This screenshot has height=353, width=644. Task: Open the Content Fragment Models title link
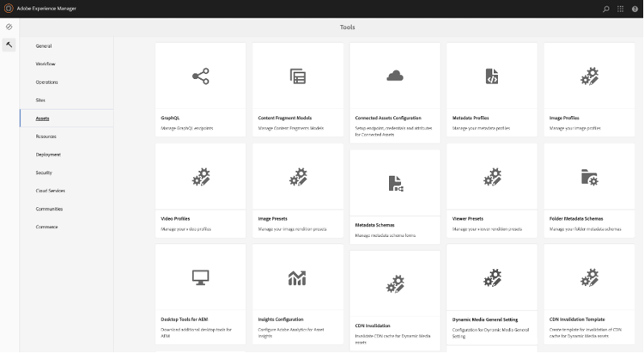pyautogui.click(x=284, y=118)
